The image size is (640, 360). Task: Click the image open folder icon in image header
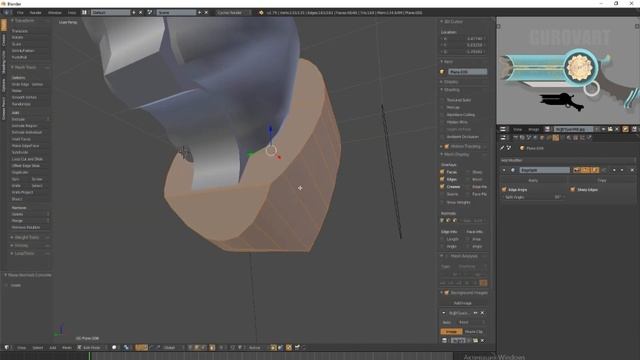click(610, 129)
